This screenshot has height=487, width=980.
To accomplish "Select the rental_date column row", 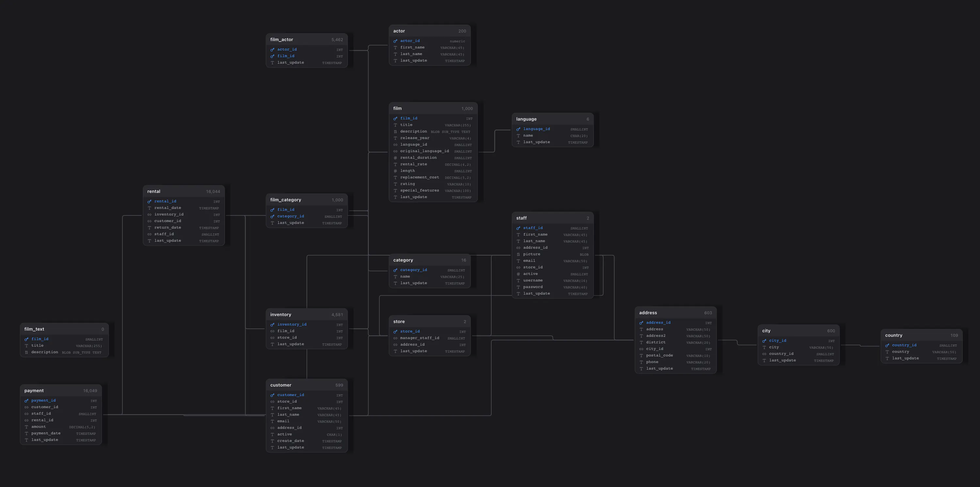I will tap(184, 208).
